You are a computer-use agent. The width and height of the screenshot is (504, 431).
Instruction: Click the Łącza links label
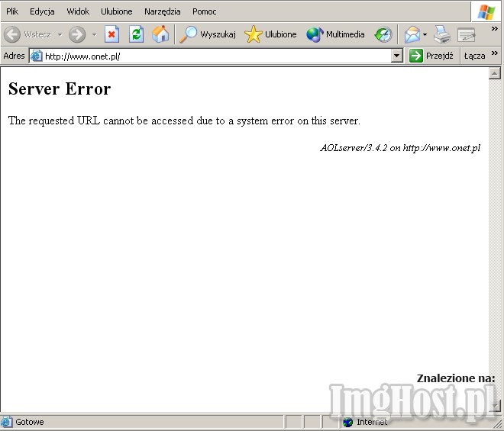(474, 56)
